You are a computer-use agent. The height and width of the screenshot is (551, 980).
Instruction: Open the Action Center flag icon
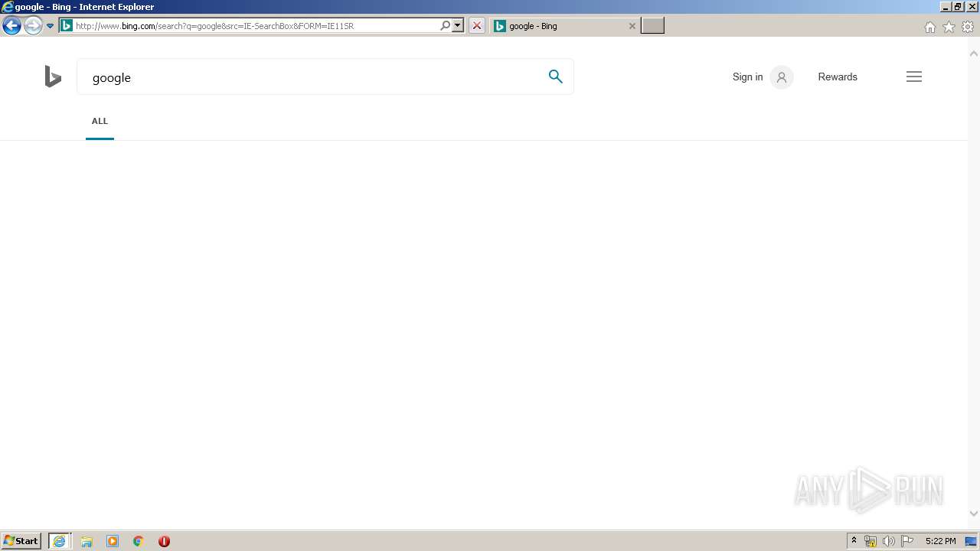tap(907, 541)
